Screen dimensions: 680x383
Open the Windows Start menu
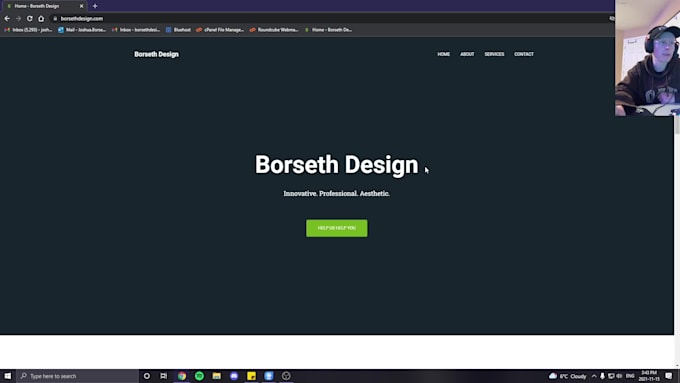(8, 376)
